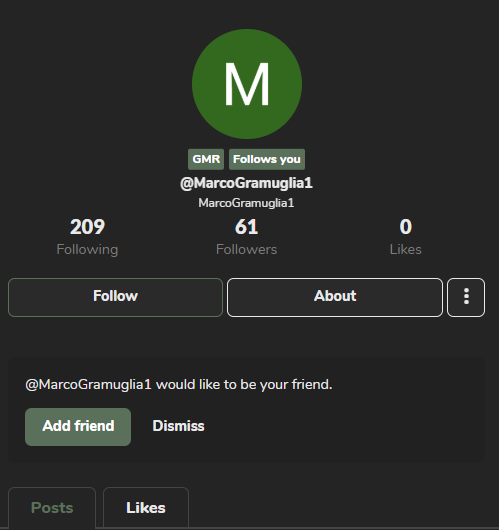The height and width of the screenshot is (530, 499).
Task: Click the GMR badge
Action: [206, 159]
